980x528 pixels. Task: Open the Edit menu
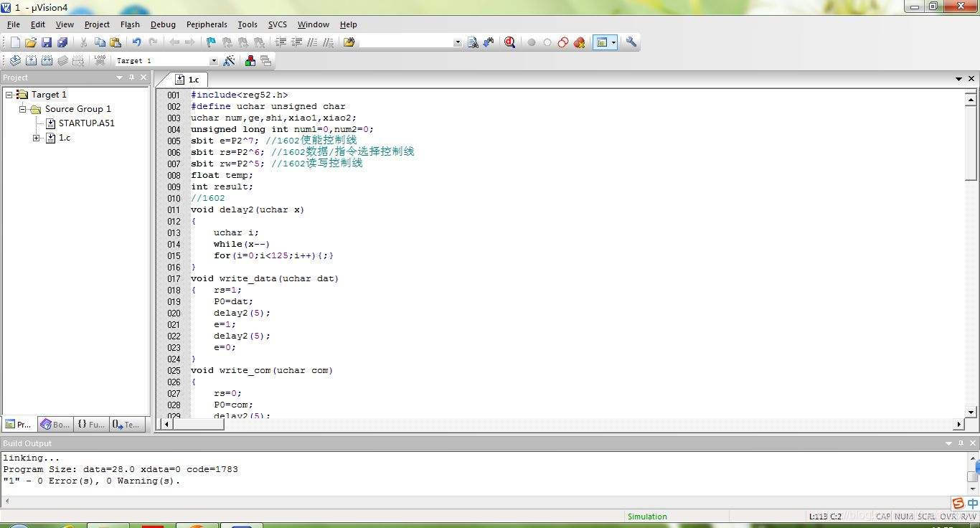tap(38, 24)
